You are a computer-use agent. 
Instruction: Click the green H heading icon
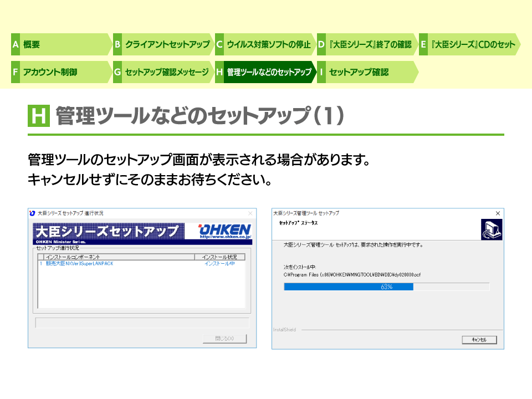click(x=39, y=116)
